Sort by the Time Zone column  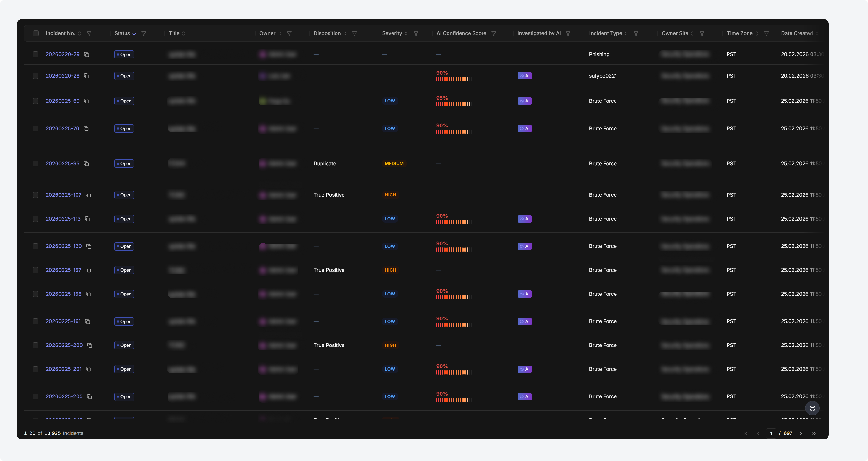pyautogui.click(x=756, y=33)
